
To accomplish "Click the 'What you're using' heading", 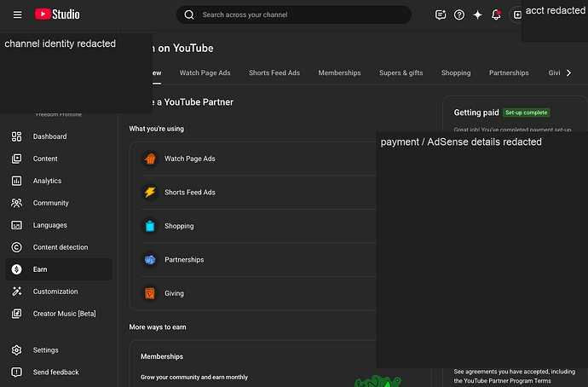I will (x=157, y=129).
